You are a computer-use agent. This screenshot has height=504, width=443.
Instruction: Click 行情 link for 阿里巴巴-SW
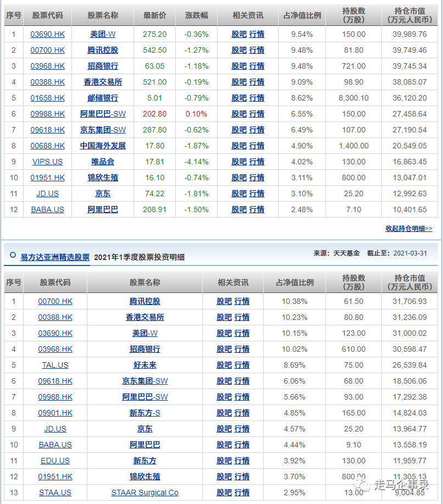tap(258, 114)
